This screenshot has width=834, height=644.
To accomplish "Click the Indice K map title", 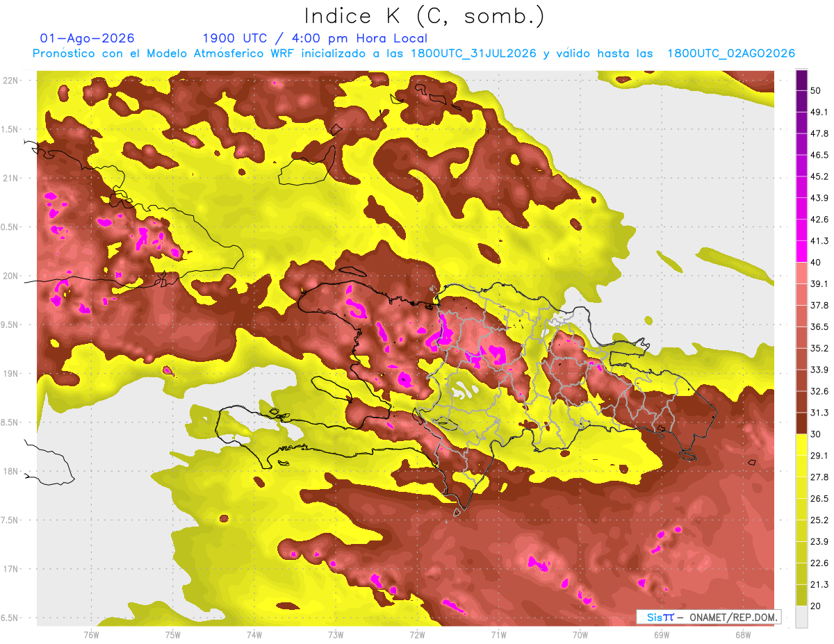I will click(425, 16).
